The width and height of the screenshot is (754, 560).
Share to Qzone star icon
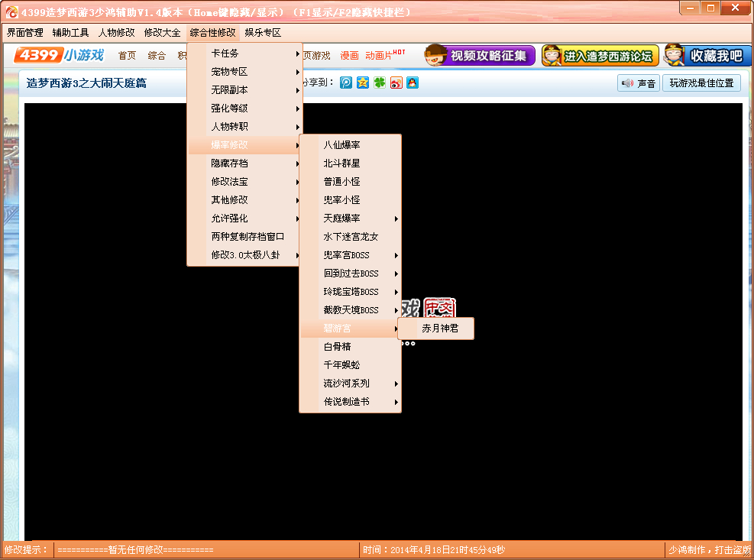(x=363, y=83)
